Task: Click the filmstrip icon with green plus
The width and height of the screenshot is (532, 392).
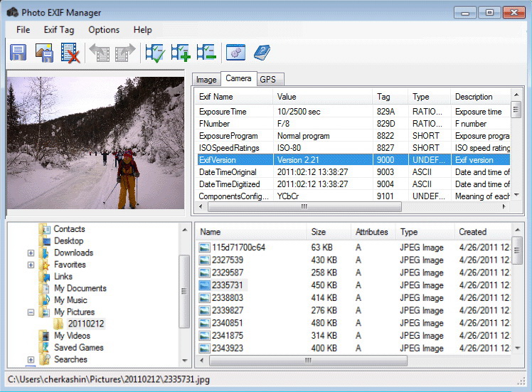Action: 181,53
